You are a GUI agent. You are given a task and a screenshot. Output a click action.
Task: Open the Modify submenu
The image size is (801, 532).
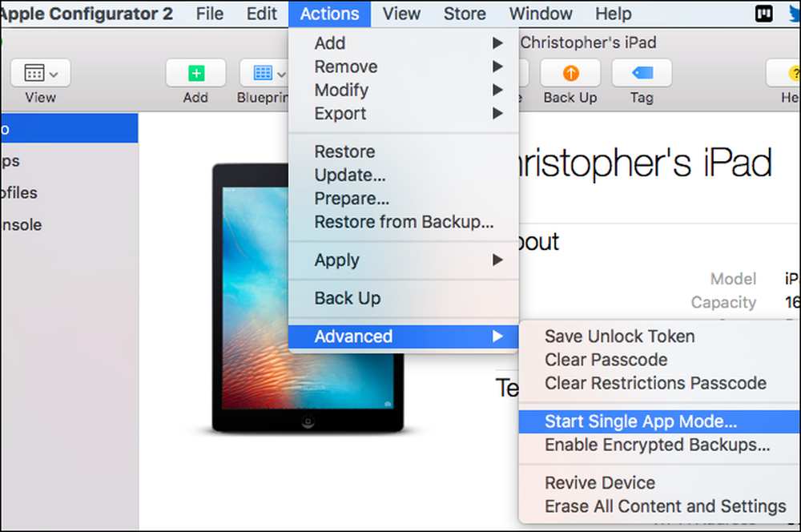[404, 90]
